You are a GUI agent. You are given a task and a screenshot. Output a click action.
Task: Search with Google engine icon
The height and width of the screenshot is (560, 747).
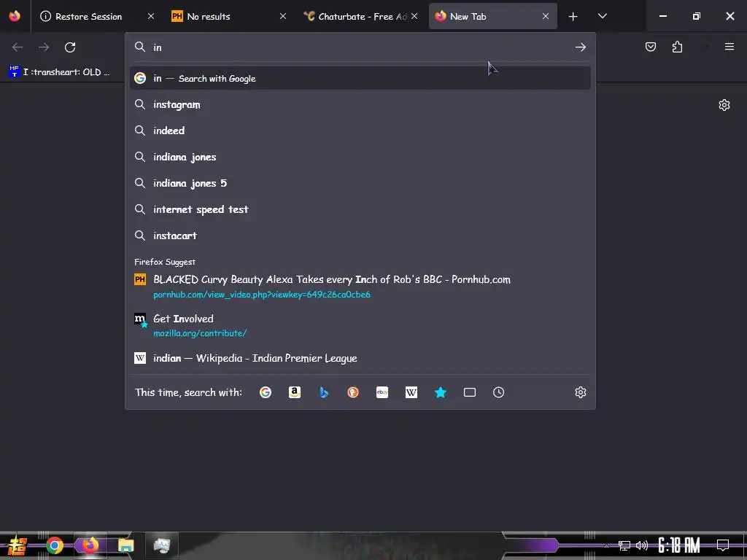[x=266, y=392]
